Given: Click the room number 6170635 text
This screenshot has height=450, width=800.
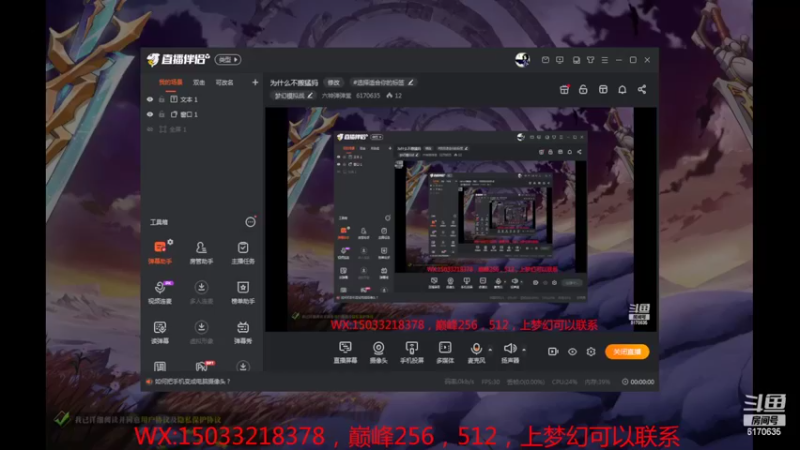Looking at the screenshot, I should 368,95.
